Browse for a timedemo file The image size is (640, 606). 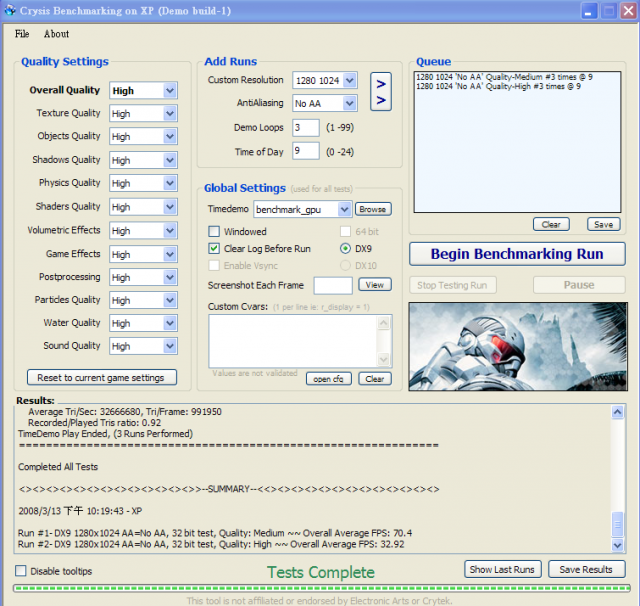coord(373,209)
